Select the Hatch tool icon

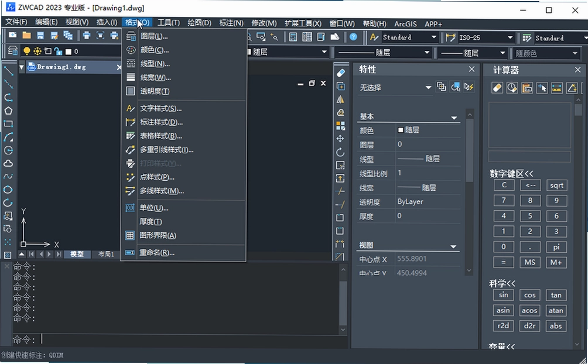tap(8, 255)
